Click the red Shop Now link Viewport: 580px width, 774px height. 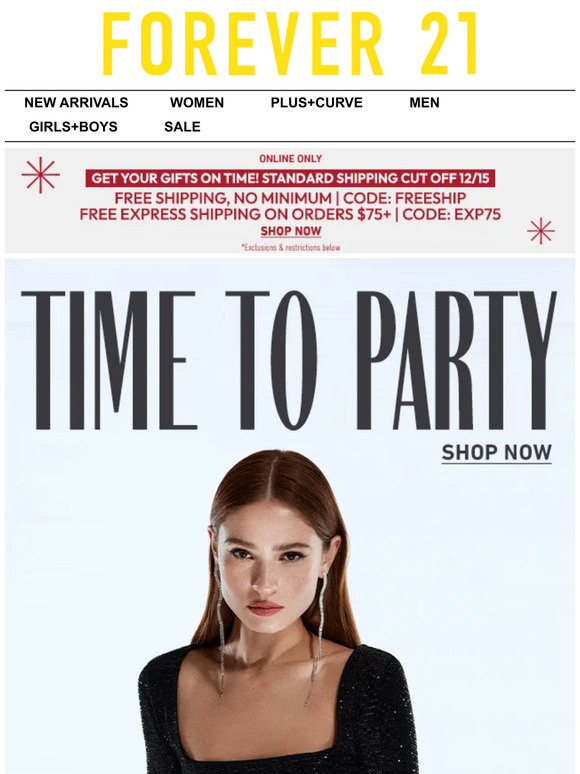pyautogui.click(x=291, y=231)
